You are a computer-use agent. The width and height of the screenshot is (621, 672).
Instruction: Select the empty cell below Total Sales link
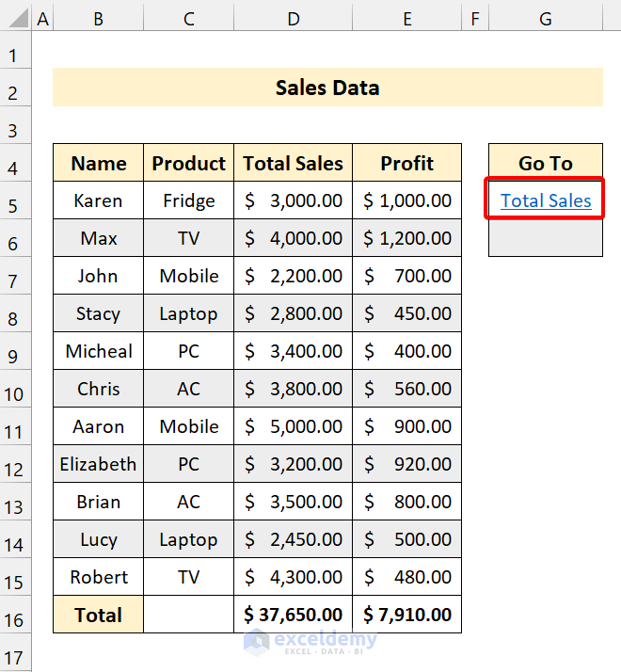click(x=546, y=238)
